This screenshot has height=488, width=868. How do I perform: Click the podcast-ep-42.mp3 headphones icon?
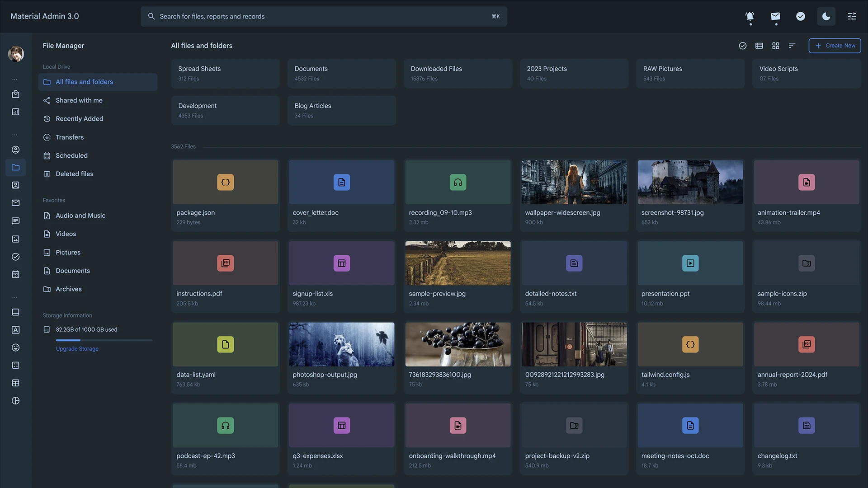point(225,425)
